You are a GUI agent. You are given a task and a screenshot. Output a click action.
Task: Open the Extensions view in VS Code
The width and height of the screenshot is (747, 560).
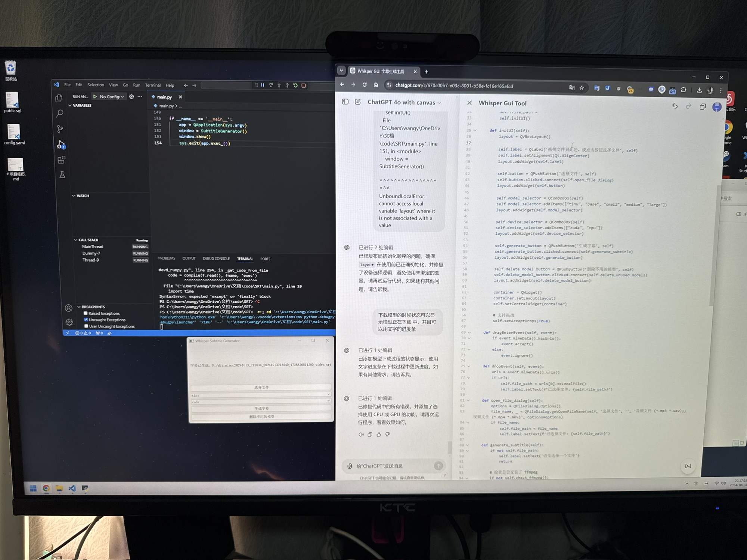[62, 160]
